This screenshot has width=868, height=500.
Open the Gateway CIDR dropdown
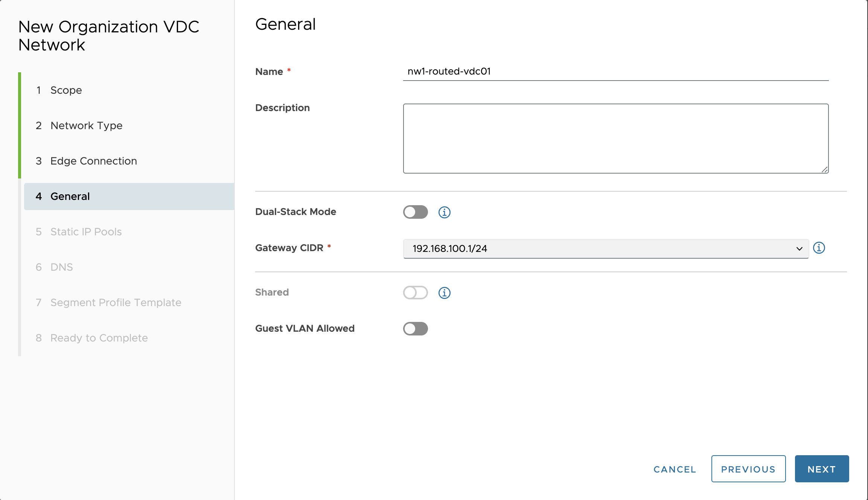(602, 248)
